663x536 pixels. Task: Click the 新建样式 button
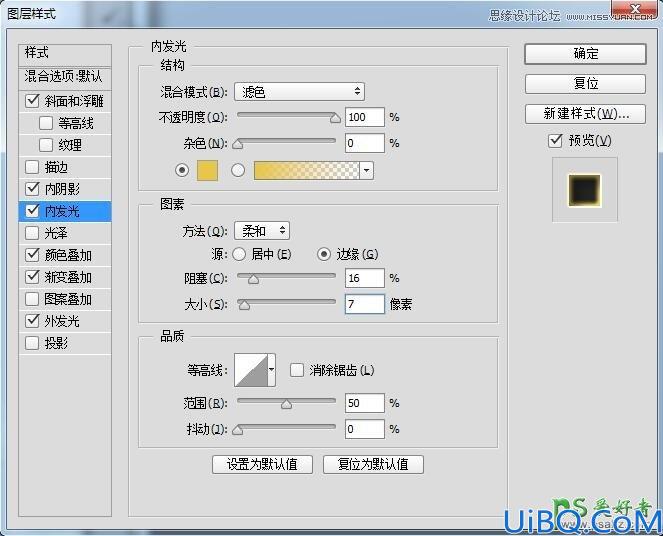586,114
